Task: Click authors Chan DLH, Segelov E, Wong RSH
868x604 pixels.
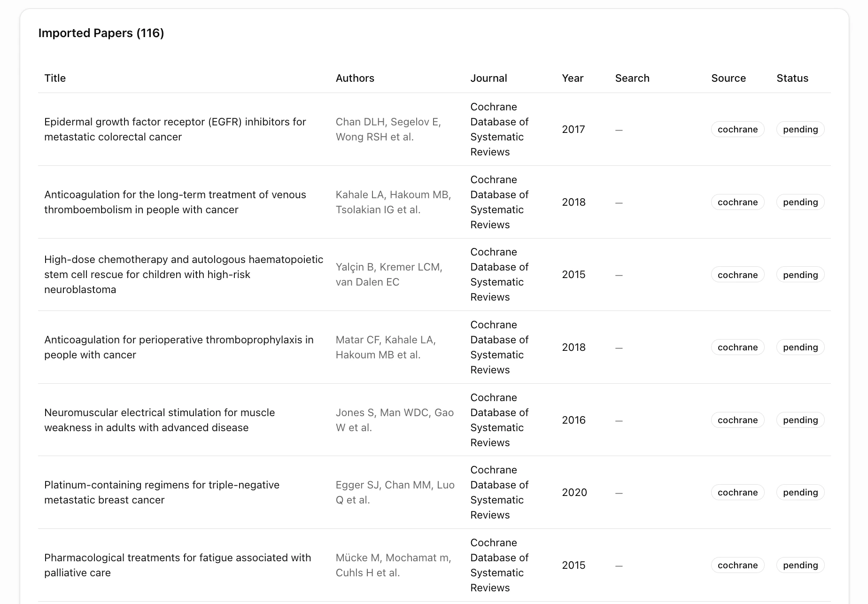Action: pyautogui.click(x=388, y=129)
